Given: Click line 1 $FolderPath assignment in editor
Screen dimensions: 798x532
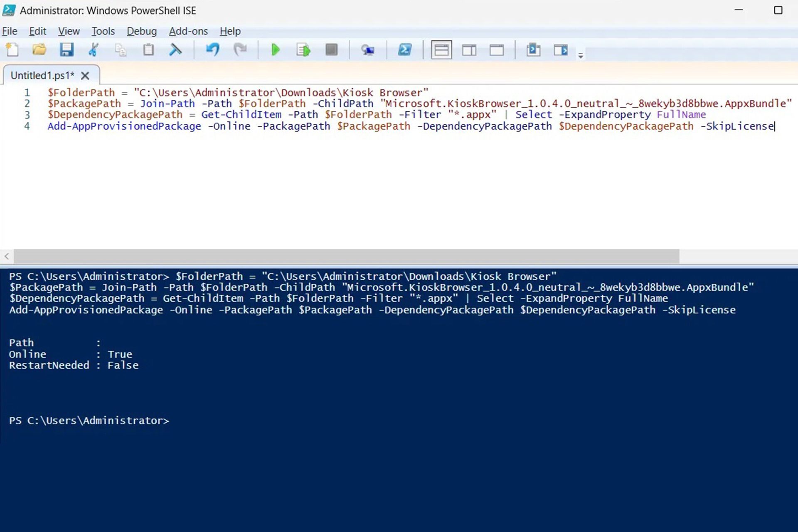Looking at the screenshot, I should (x=238, y=92).
